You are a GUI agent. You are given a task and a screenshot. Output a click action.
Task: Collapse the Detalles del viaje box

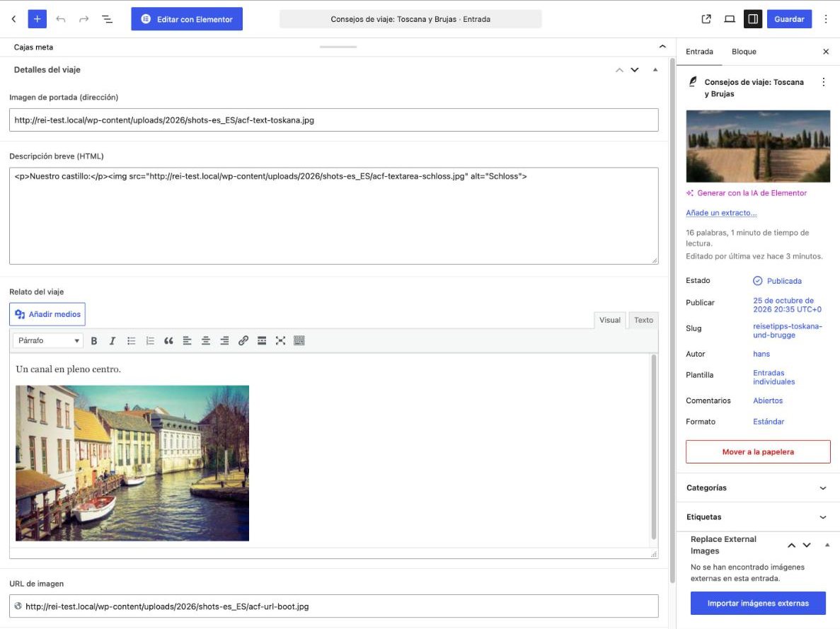(x=655, y=69)
